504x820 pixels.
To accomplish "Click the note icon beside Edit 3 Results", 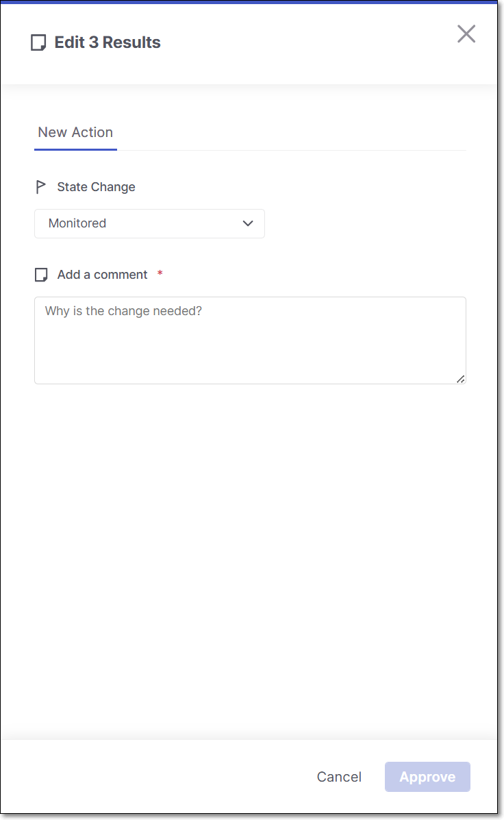I will [39, 42].
